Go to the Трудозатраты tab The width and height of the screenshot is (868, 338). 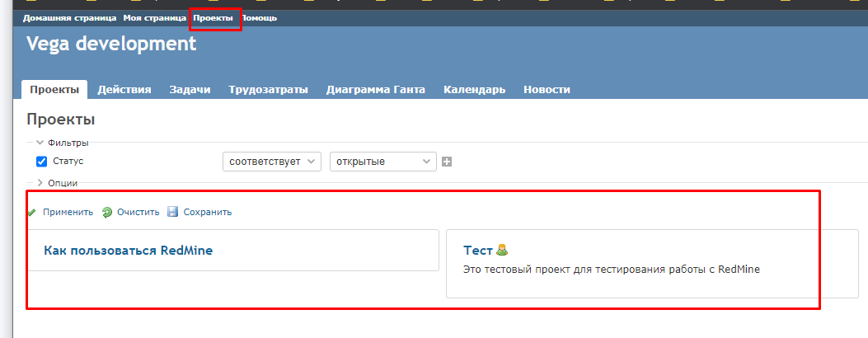pyautogui.click(x=268, y=90)
